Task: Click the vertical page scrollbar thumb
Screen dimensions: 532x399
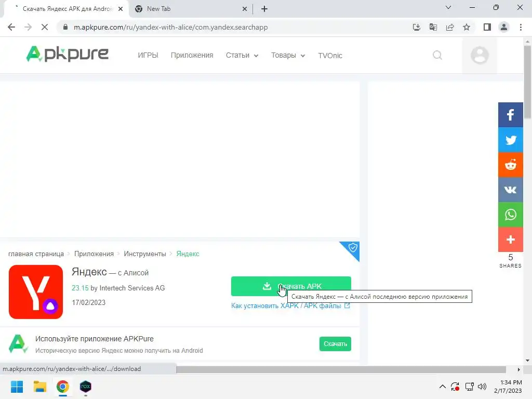Action: click(527, 82)
